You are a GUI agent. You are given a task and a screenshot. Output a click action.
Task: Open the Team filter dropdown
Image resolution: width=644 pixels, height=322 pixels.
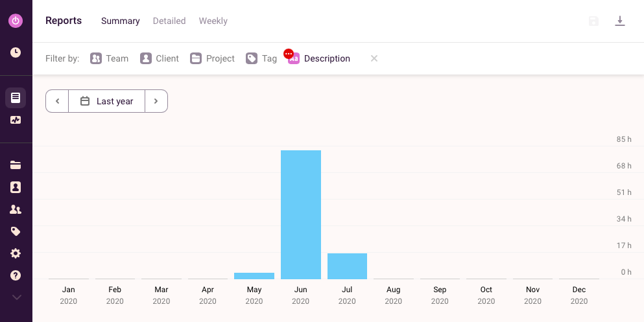110,58
